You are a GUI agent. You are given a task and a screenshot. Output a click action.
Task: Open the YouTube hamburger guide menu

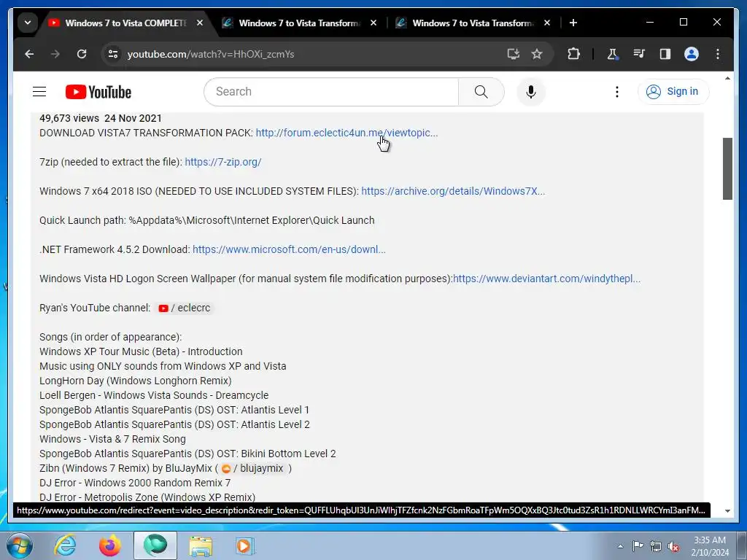click(x=39, y=91)
